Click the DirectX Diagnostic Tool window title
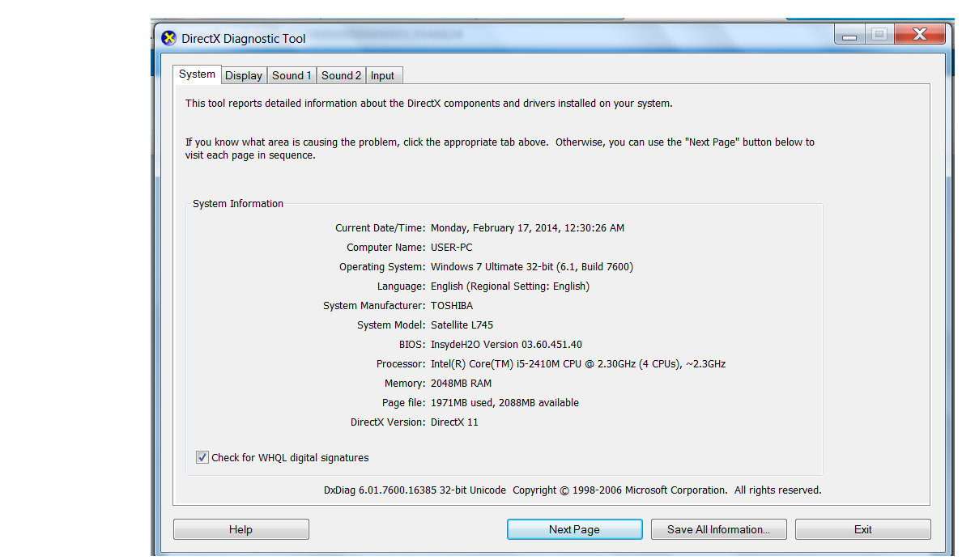 pos(244,39)
